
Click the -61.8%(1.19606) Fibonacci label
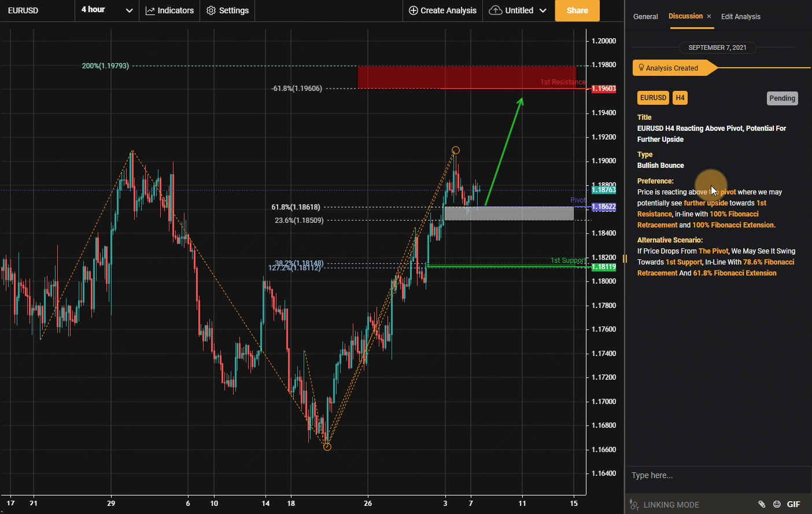[297, 89]
